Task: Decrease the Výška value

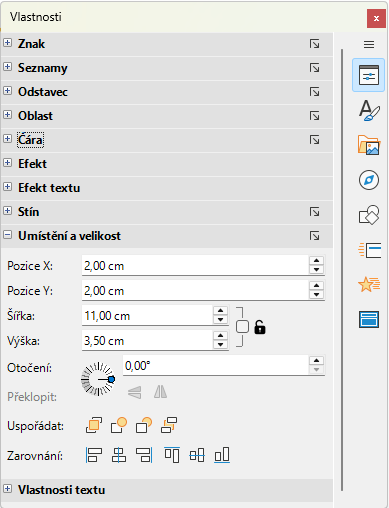Action: pos(220,345)
